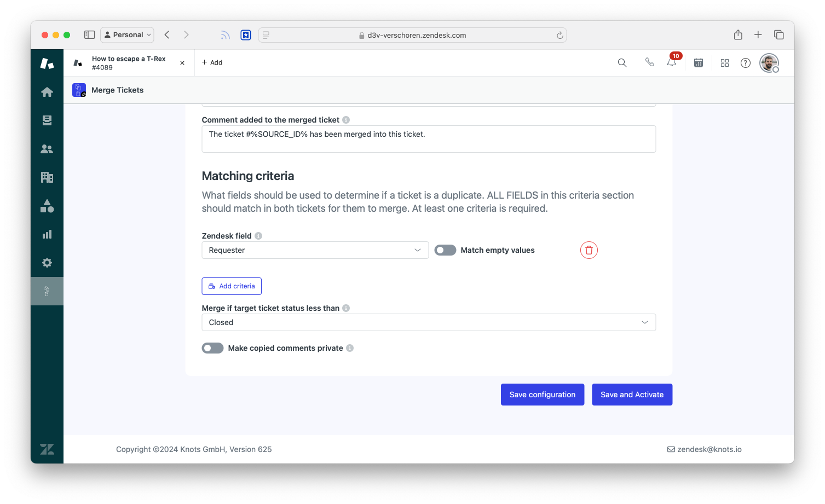The image size is (825, 504).
Task: Open the user profile avatar
Action: (x=769, y=63)
